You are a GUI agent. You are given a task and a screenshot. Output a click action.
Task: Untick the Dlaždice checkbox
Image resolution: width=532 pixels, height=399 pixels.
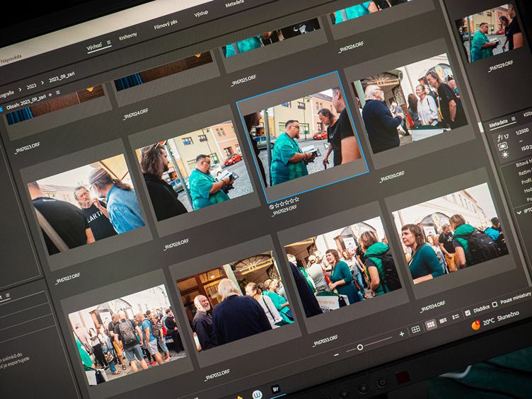(468, 313)
